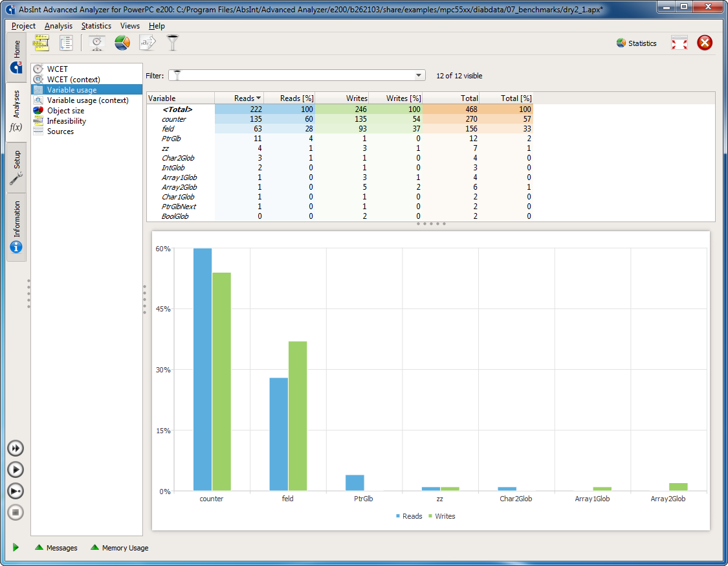Viewport: 728px width, 566px height.
Task: Sort by the Variable column header
Action: tap(181, 98)
